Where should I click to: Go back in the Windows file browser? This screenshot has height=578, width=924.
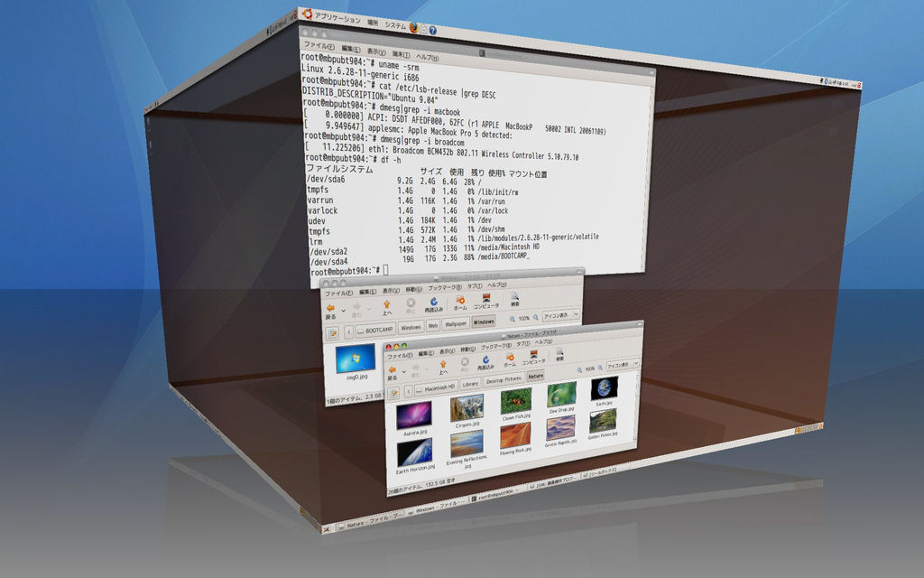[330, 311]
